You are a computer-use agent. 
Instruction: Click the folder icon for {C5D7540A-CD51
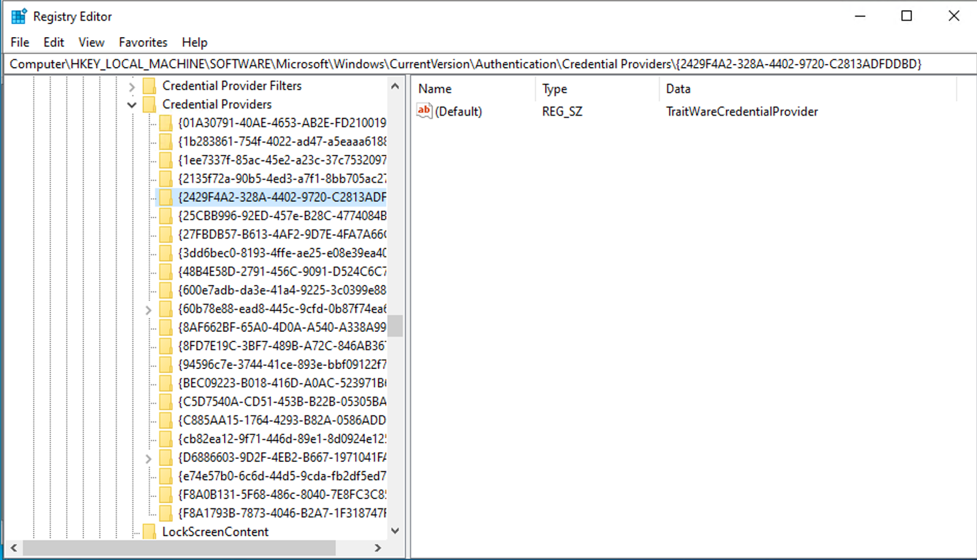165,402
